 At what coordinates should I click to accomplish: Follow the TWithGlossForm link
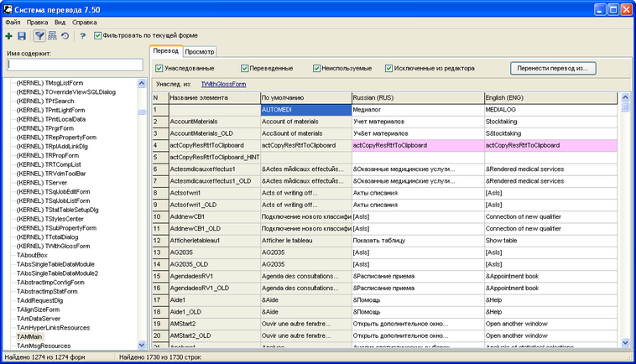pos(223,85)
